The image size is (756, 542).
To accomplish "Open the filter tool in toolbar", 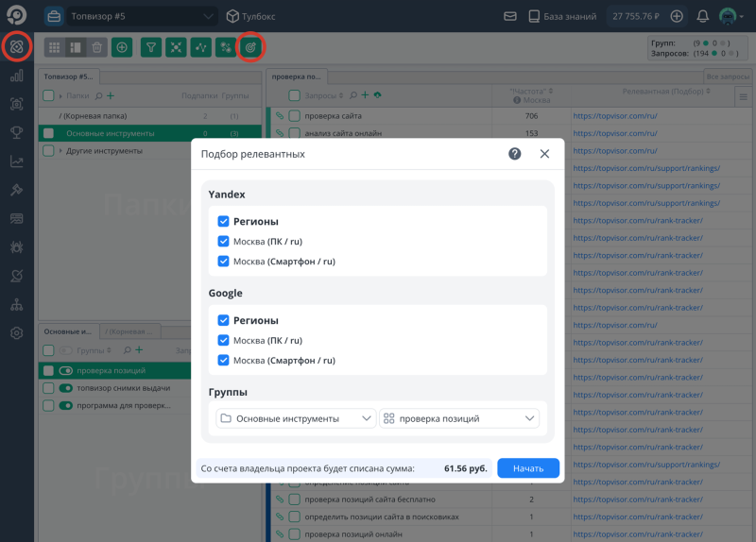I will coord(150,46).
